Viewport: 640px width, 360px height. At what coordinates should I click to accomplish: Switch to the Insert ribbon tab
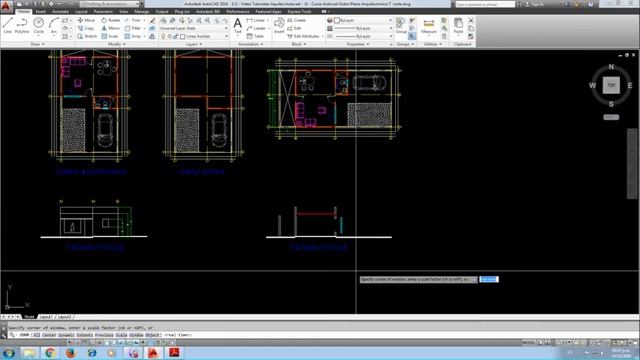[40, 11]
